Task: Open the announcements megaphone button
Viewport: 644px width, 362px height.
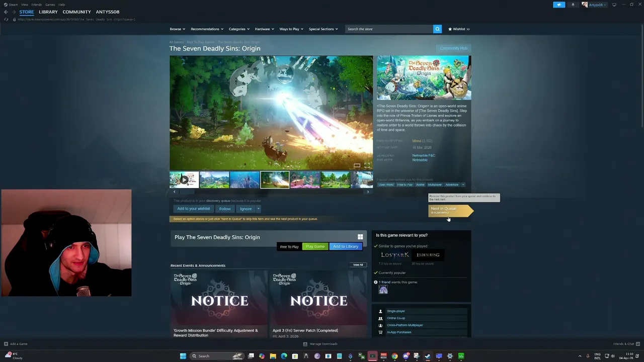Action: pos(559,5)
